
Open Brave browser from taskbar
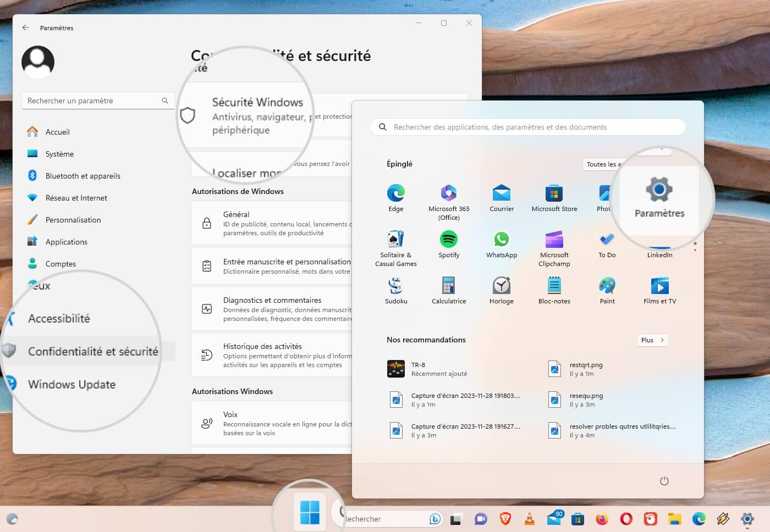tap(505, 518)
